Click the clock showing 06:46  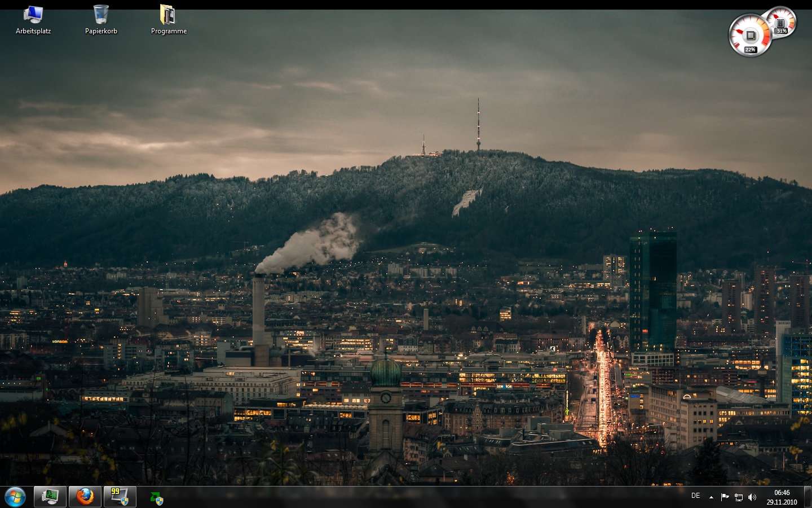tap(782, 493)
